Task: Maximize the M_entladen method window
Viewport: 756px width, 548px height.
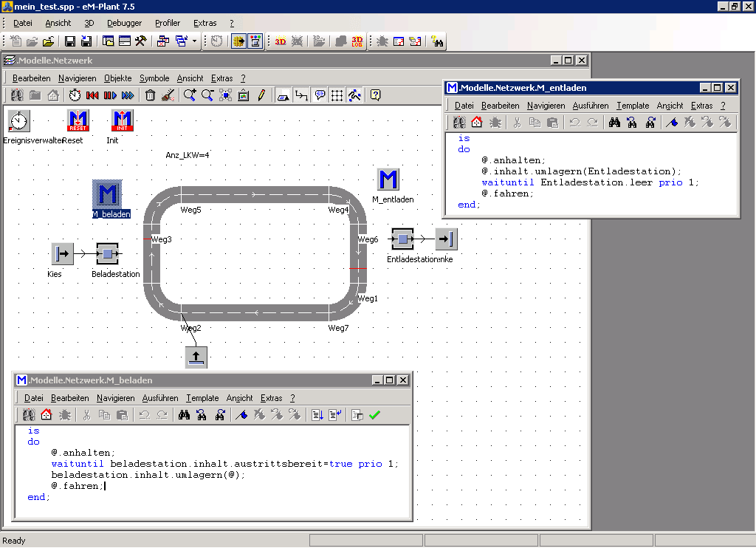Action: [718, 88]
